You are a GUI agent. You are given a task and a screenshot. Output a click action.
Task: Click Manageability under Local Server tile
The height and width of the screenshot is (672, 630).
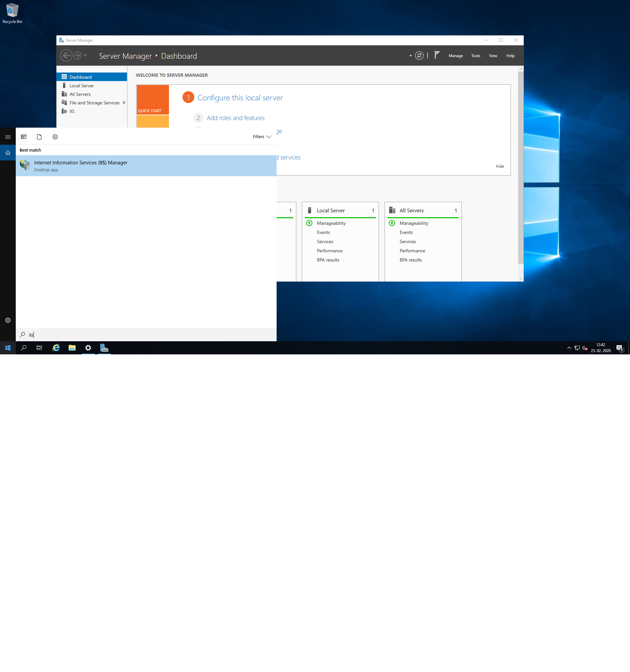[331, 223]
